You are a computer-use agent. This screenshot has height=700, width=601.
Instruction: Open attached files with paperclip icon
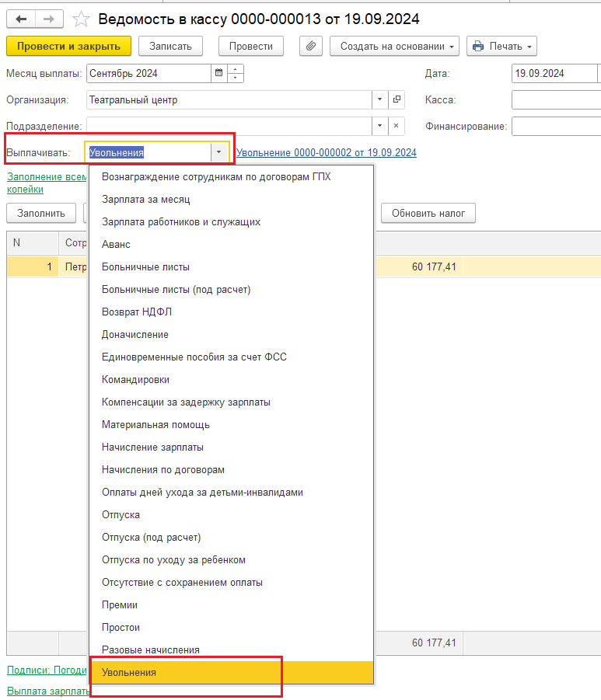(x=311, y=46)
